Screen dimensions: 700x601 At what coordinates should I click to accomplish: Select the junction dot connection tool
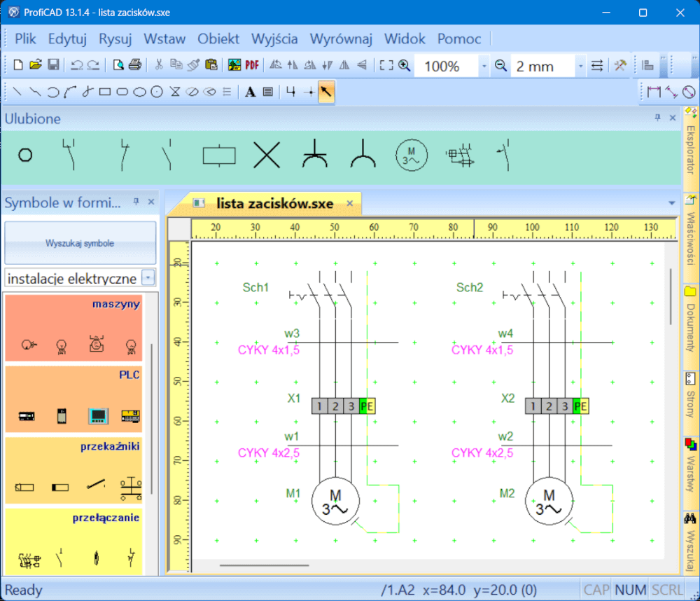click(309, 92)
